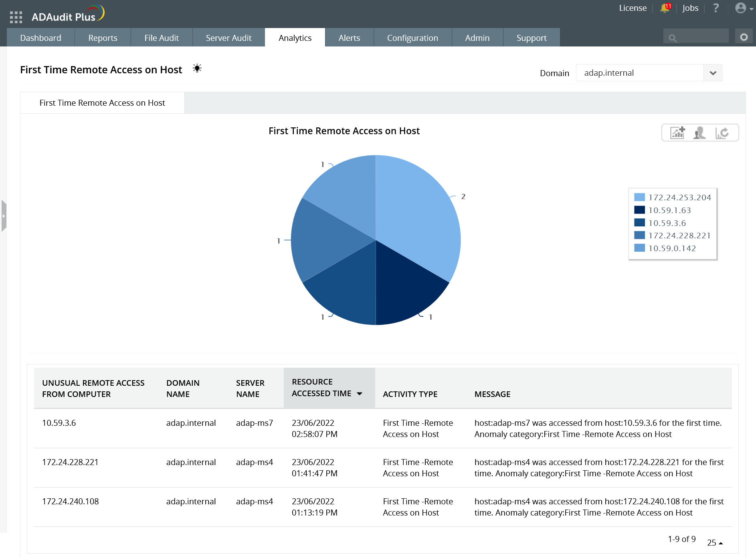The width and height of the screenshot is (756, 558).
Task: Click the refresh chart icon
Action: pos(722,133)
